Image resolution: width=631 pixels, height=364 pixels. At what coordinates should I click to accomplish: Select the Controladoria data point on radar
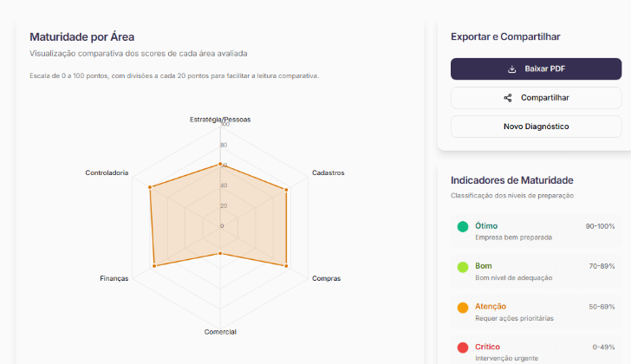pyautogui.click(x=150, y=186)
